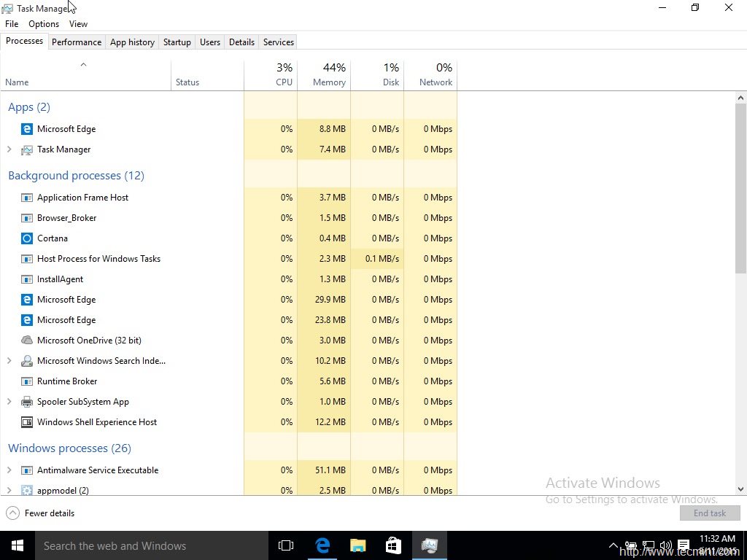Open the Options menu
Image resolution: width=747 pixels, height=560 pixels.
click(43, 23)
